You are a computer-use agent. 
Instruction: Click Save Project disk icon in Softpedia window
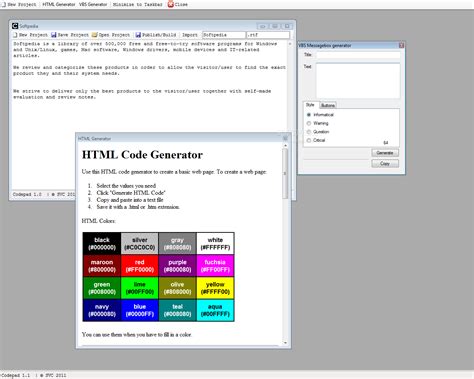point(54,35)
